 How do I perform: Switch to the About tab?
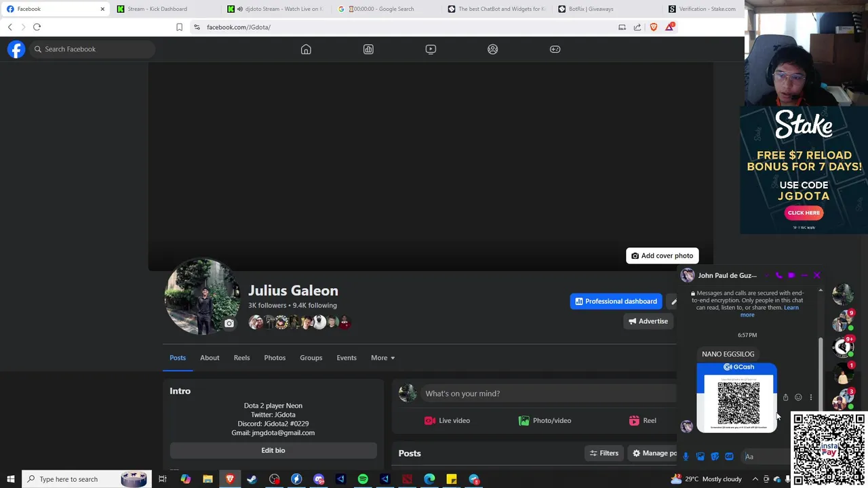click(210, 358)
